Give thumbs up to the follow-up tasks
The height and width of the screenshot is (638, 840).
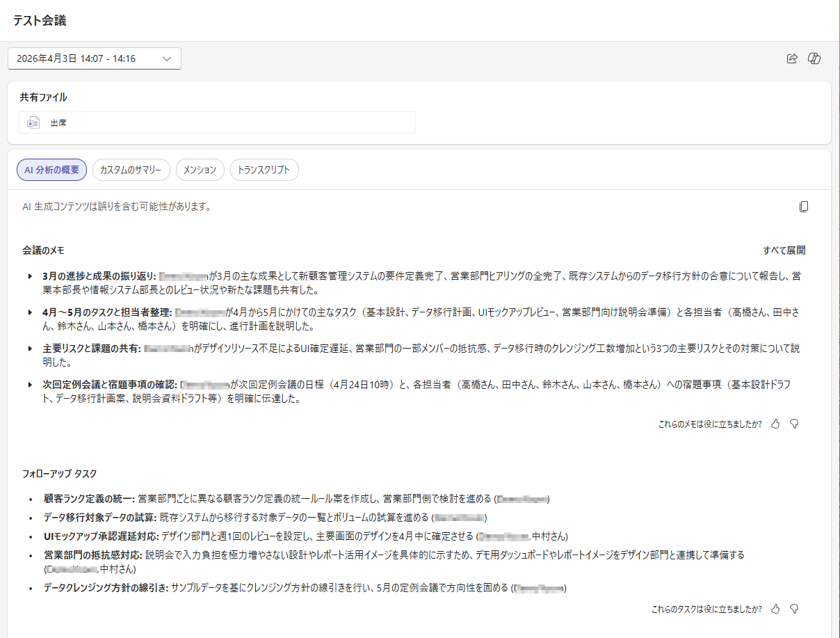[x=776, y=609]
